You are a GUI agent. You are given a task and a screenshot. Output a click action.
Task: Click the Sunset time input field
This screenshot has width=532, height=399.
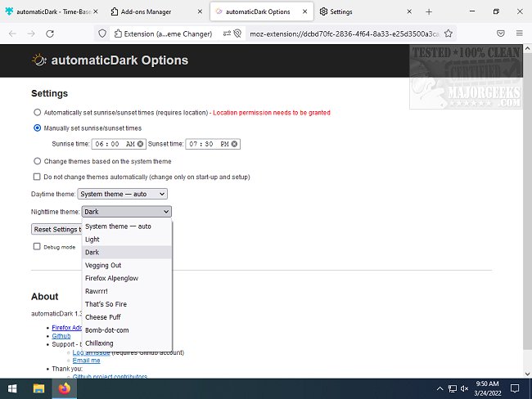point(213,144)
